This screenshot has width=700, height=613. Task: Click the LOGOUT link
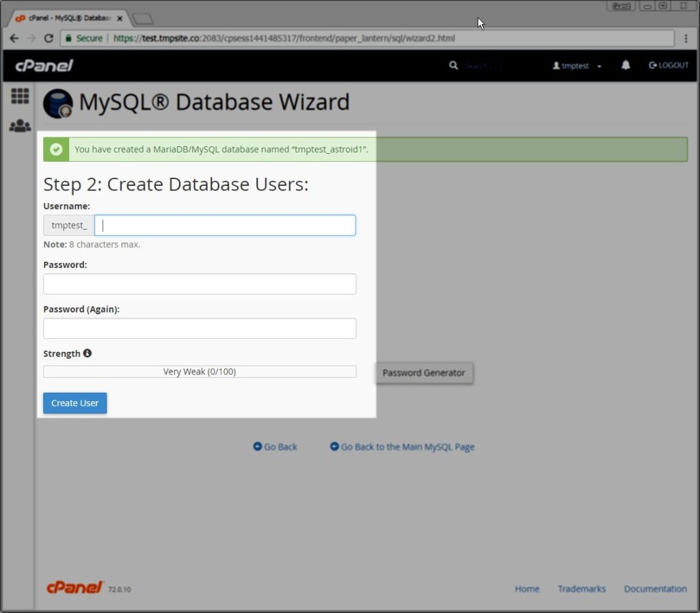pos(669,65)
